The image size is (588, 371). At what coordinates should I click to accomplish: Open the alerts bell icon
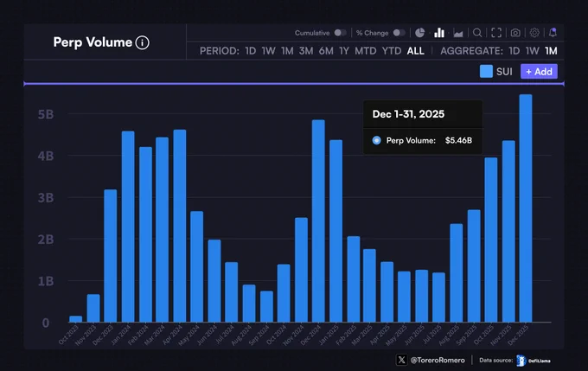click(553, 33)
